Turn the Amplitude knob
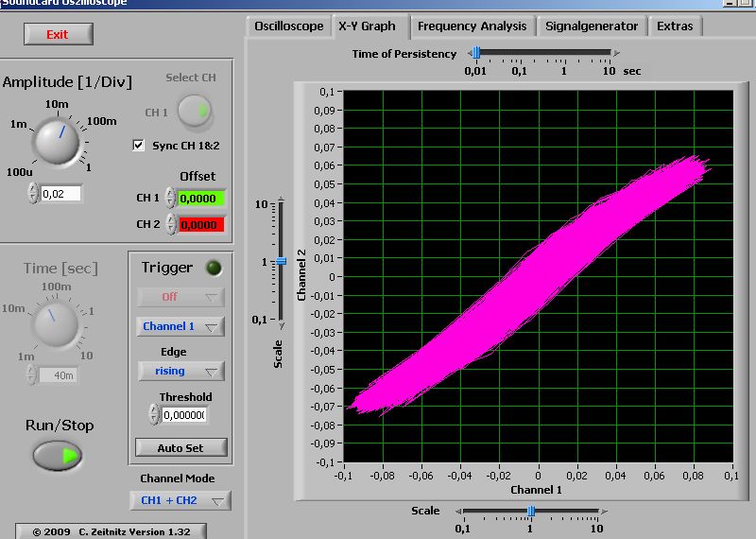Image resolution: width=756 pixels, height=539 pixels. click(57, 139)
